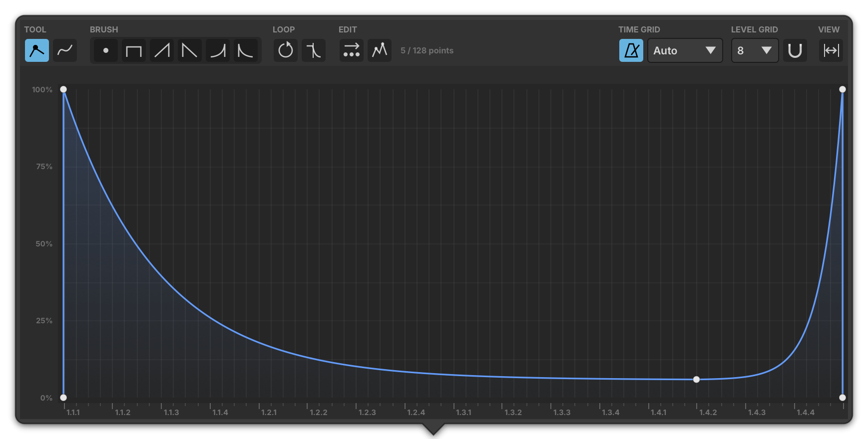Toggle the level grid magnet snap
Viewport: 868px width, 439px height.
point(795,50)
